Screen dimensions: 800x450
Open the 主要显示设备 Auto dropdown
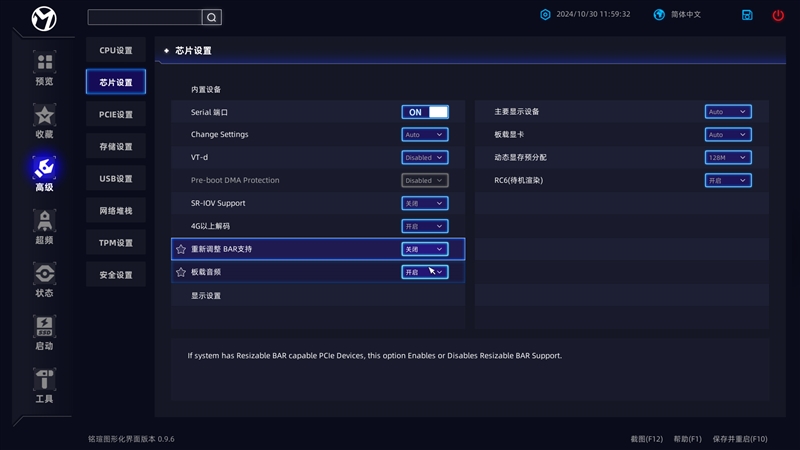[x=728, y=112]
